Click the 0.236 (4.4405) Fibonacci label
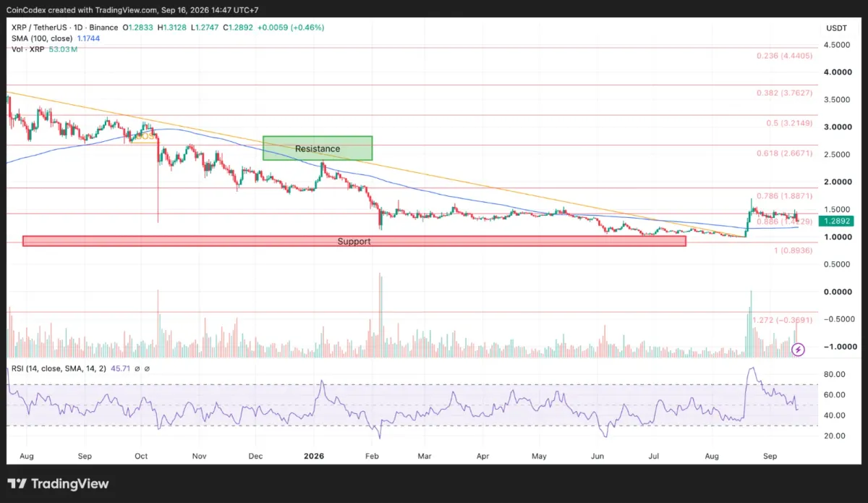This screenshot has width=868, height=503. 785,56
